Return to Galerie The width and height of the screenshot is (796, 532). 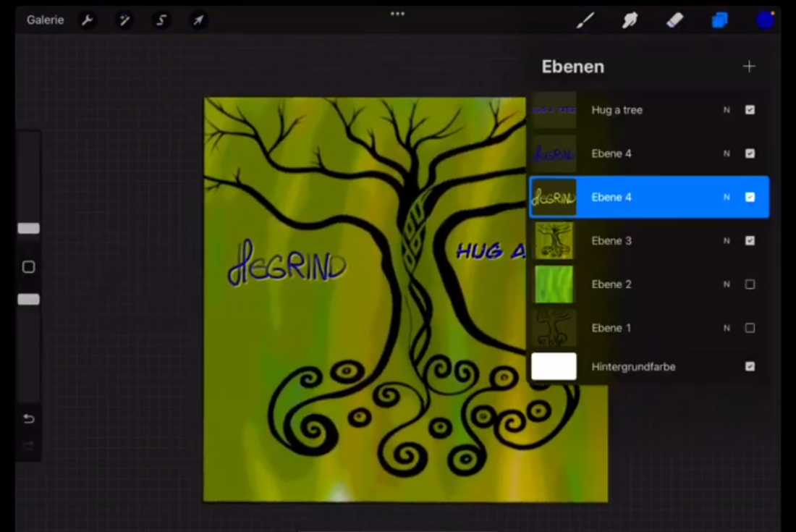tap(45, 20)
